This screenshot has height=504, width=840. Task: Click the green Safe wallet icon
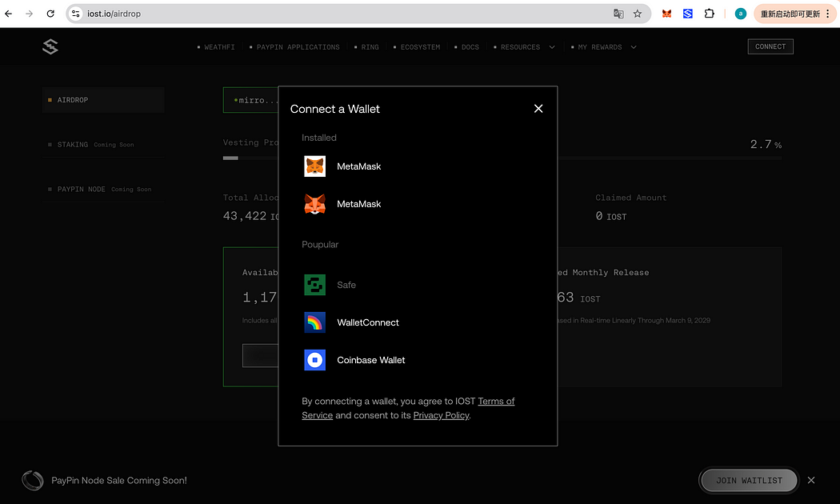pos(315,285)
